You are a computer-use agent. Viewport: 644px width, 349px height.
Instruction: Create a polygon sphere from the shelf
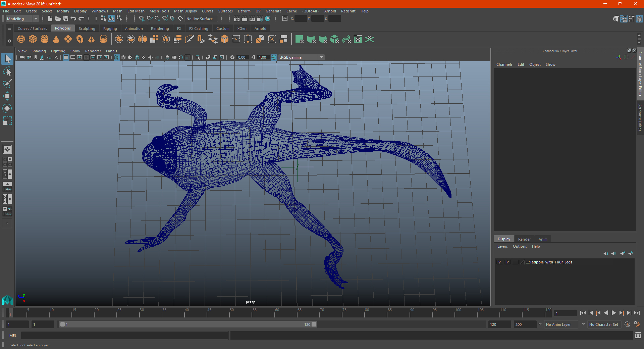tap(21, 39)
